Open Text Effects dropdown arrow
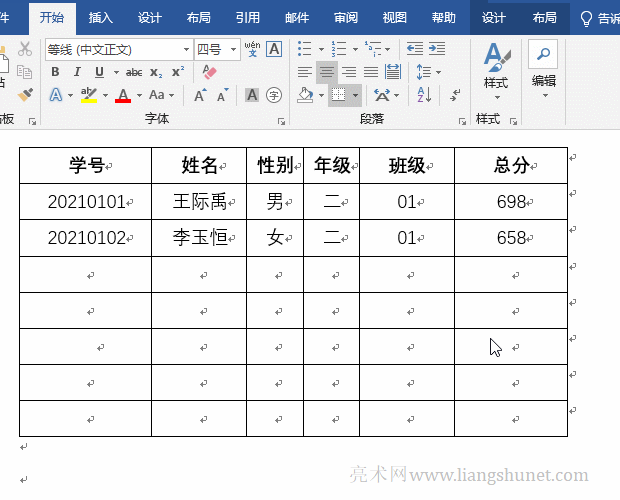620x500 pixels. point(70,96)
